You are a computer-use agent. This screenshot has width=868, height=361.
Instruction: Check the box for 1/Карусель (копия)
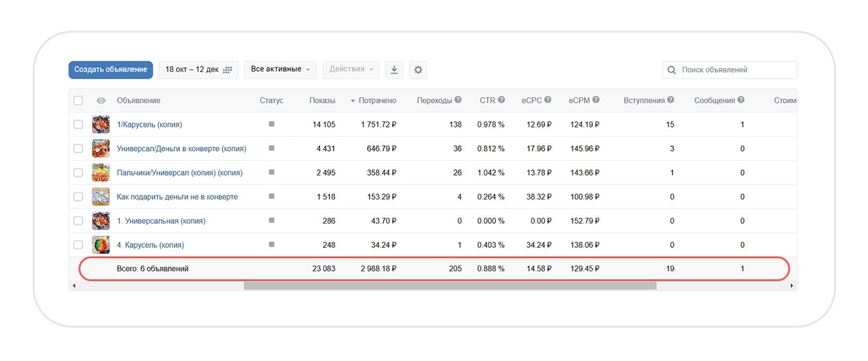point(78,124)
